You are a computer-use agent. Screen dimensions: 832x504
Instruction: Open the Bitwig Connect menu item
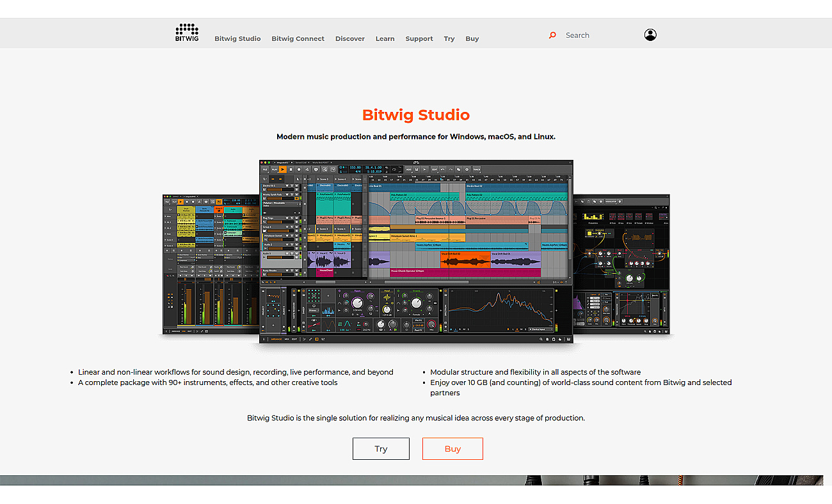[x=298, y=38]
